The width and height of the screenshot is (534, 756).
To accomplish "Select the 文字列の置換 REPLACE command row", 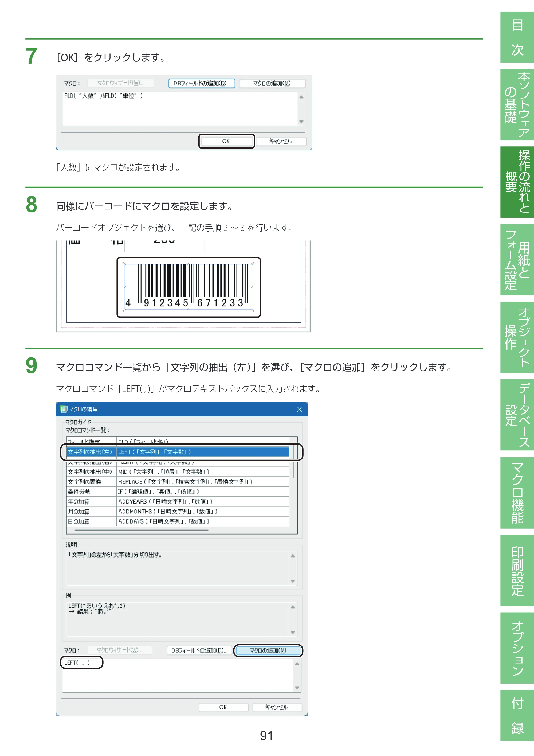I will [x=178, y=481].
